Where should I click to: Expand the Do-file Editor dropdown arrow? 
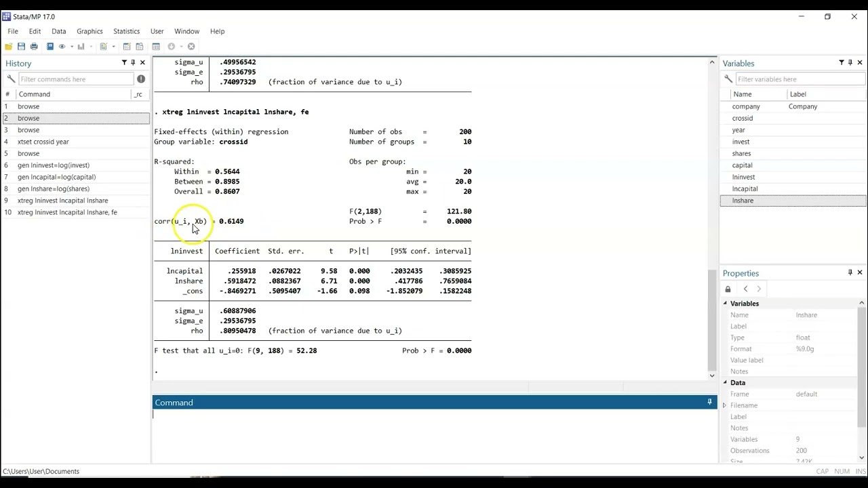click(113, 46)
